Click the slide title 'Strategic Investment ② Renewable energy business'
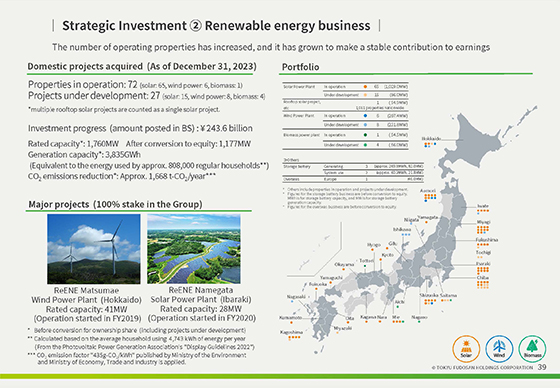This screenshot has width=560, height=388. pos(216,26)
